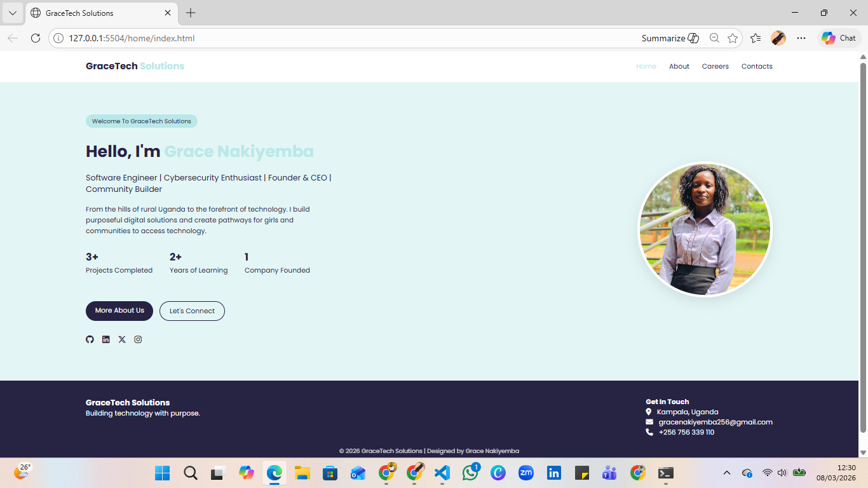Click the zoom magnifier icon in address bar

714,38
